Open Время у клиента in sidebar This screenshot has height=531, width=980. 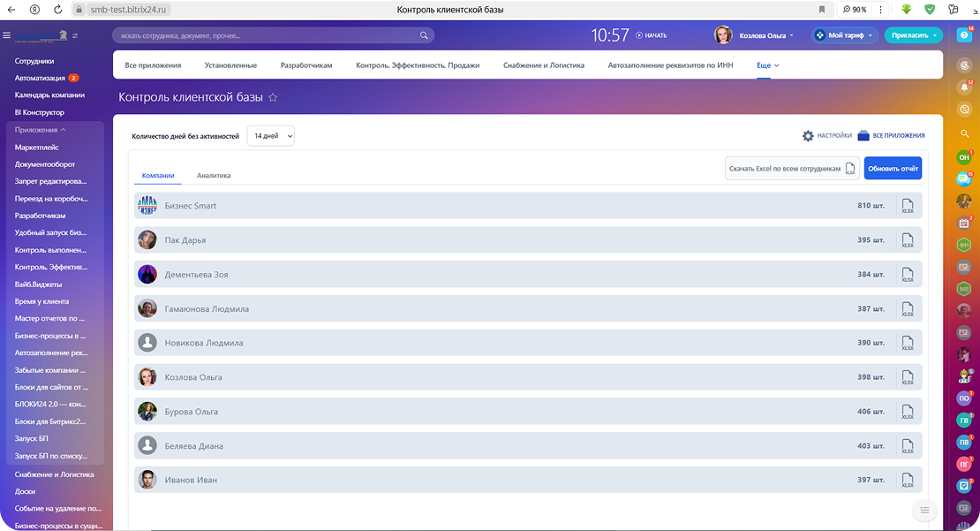[x=41, y=301]
